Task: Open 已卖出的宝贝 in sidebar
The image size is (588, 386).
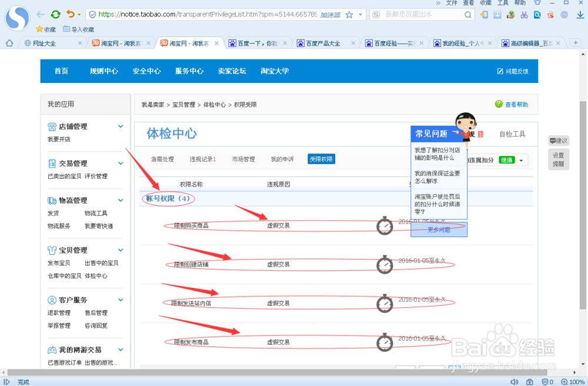Action: pos(65,176)
